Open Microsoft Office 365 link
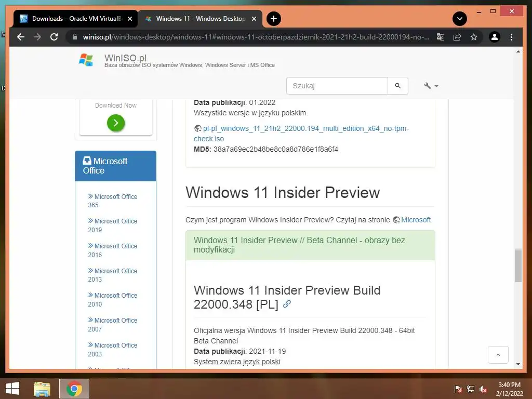The image size is (532, 399). point(112,201)
